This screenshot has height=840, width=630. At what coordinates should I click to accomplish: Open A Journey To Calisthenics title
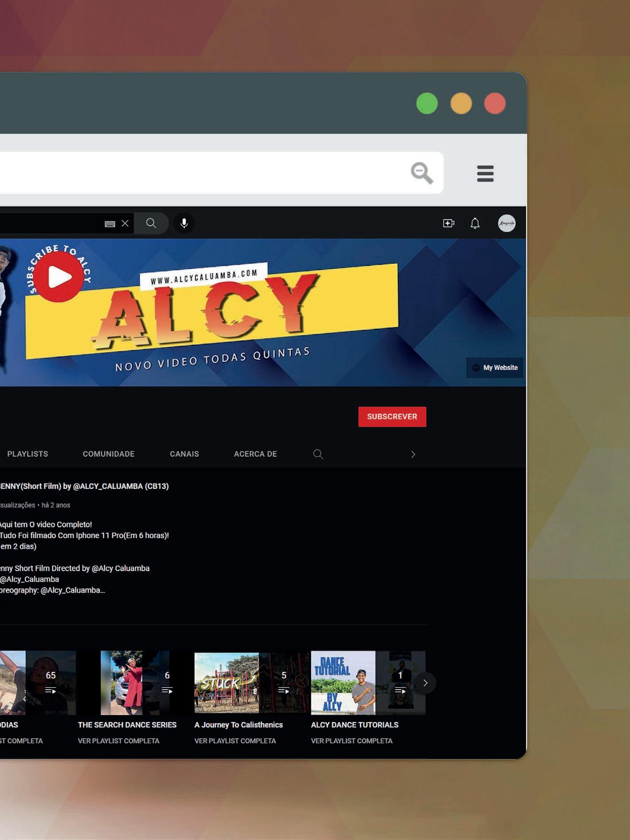(239, 724)
